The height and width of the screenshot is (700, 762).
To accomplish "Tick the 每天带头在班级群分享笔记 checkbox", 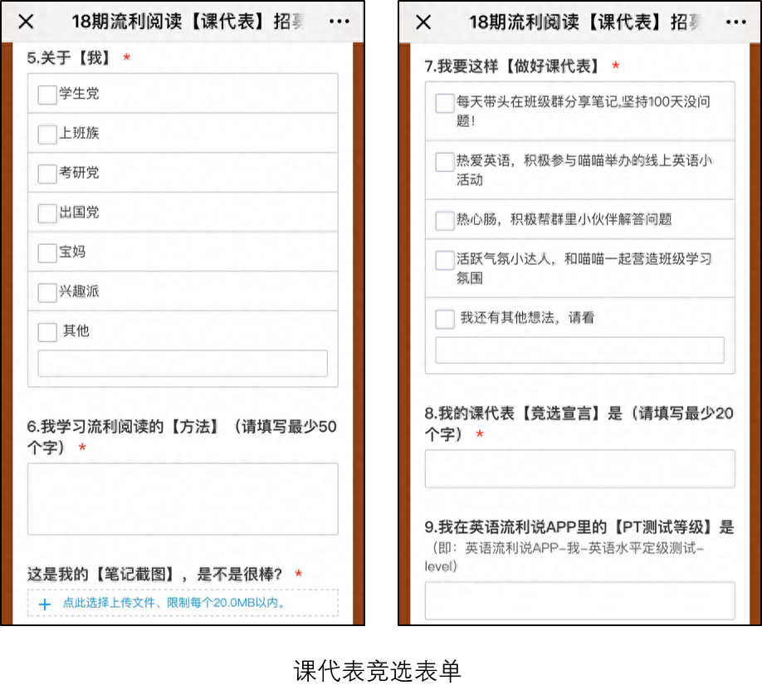I will tap(445, 103).
